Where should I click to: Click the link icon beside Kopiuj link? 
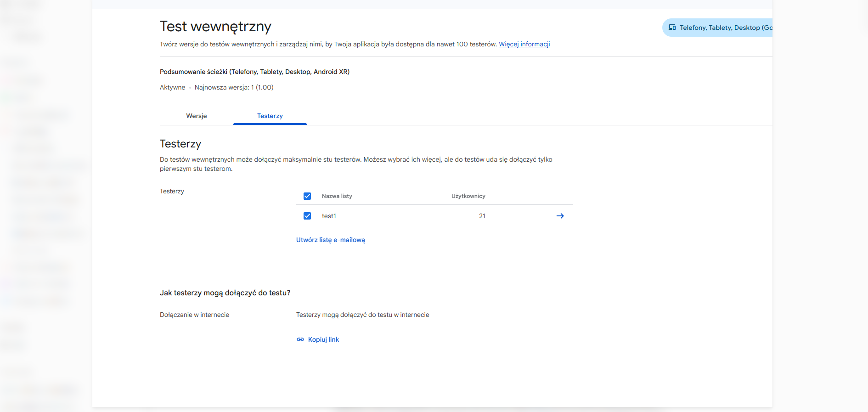point(300,339)
